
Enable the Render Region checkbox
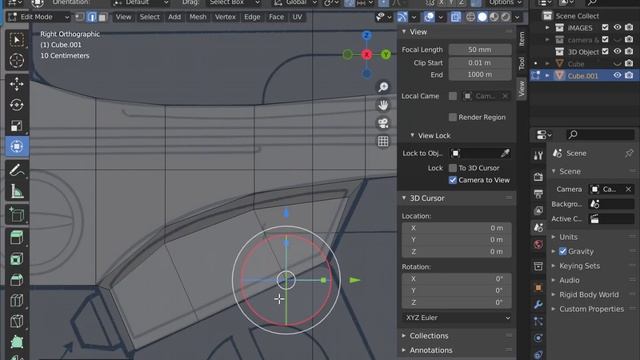click(x=453, y=117)
